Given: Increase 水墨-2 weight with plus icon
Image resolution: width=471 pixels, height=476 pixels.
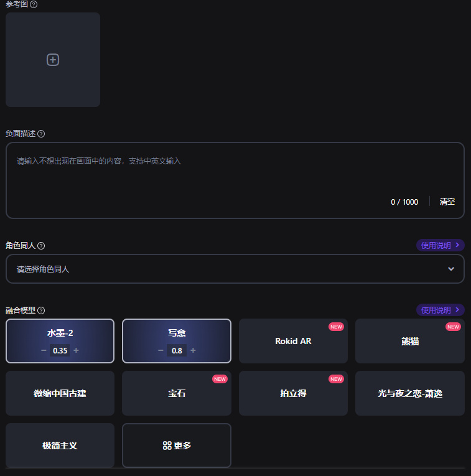Looking at the screenshot, I should [77, 350].
